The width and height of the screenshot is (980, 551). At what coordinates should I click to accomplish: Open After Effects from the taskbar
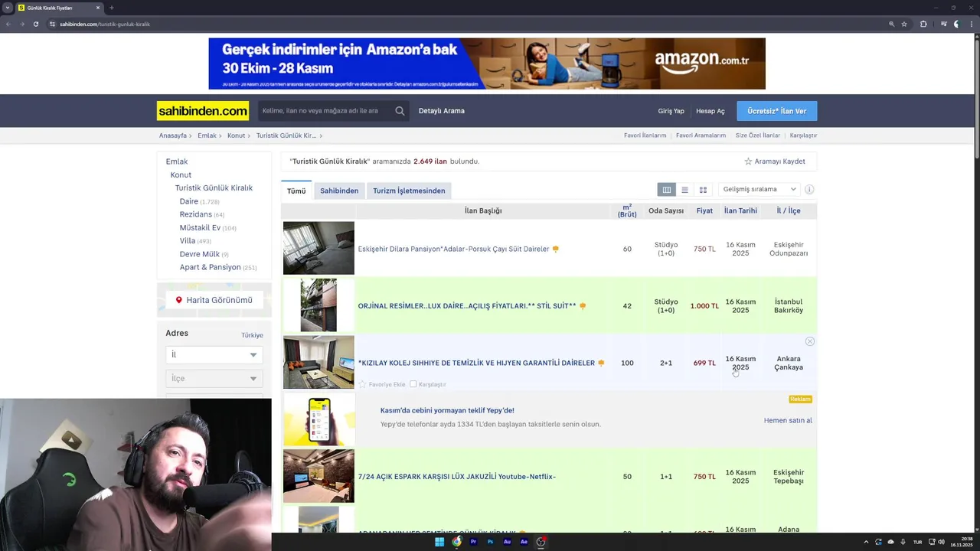[524, 542]
